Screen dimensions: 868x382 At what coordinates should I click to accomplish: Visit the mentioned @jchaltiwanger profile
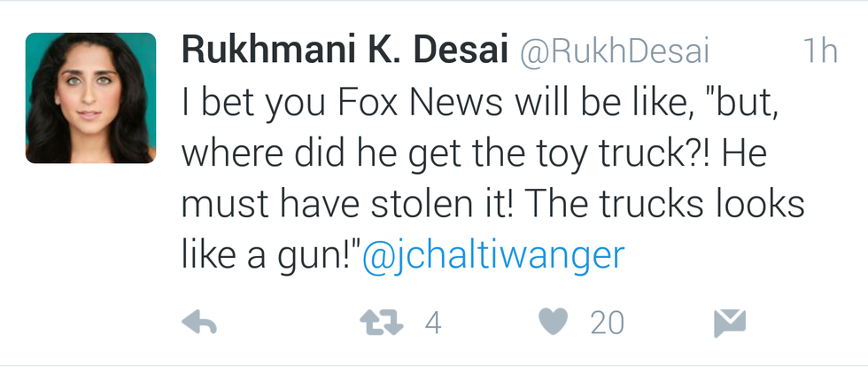pyautogui.click(x=493, y=255)
